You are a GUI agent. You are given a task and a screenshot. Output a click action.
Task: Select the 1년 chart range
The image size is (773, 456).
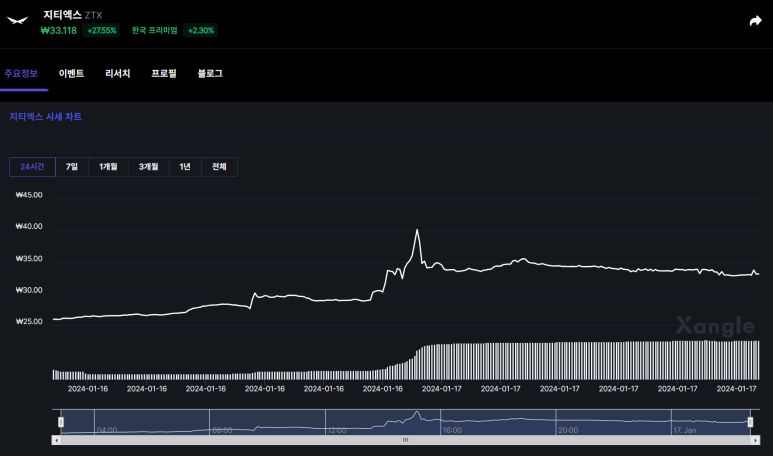point(185,167)
